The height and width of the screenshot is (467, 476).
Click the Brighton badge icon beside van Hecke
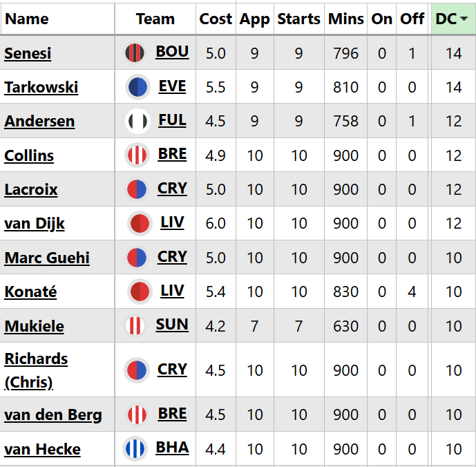coord(135,449)
